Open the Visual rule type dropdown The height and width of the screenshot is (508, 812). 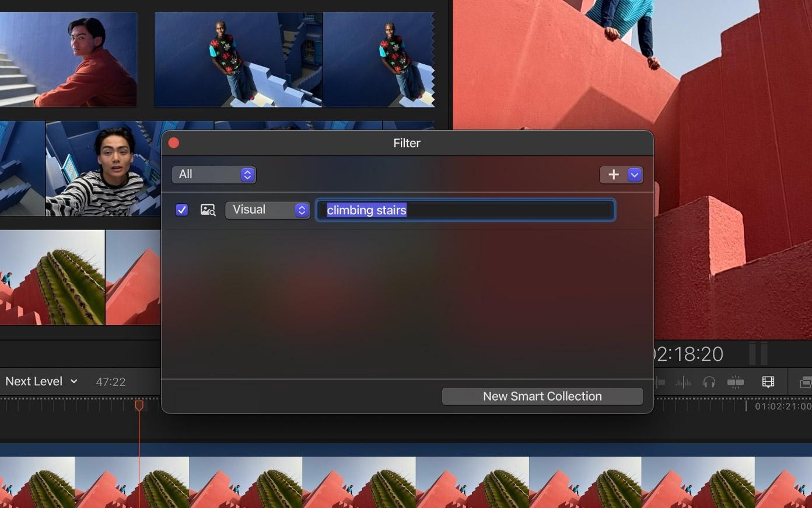pos(267,210)
